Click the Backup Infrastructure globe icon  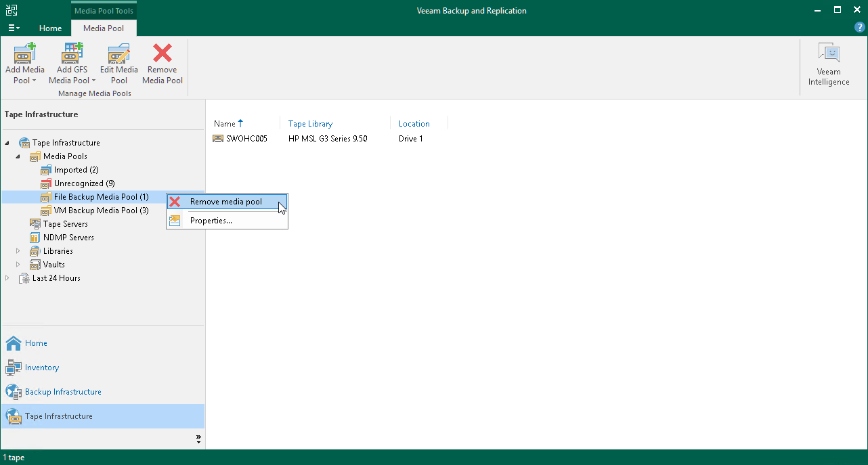(x=14, y=392)
